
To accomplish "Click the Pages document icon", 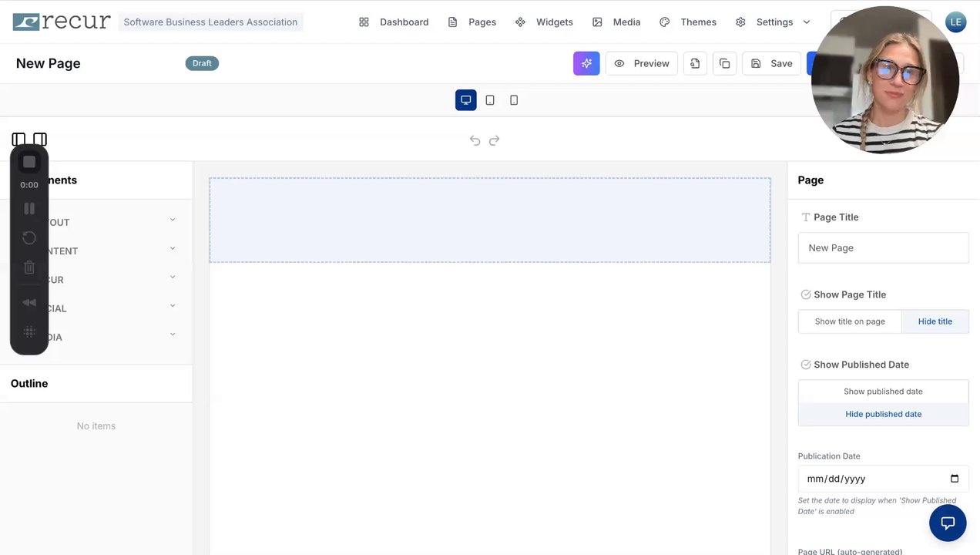I will 452,22.
